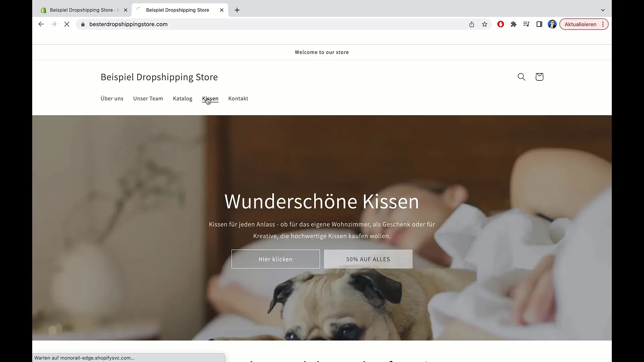The width and height of the screenshot is (644, 362).
Task: Click the 'Hier klicken' call-to-action button
Action: point(275,258)
